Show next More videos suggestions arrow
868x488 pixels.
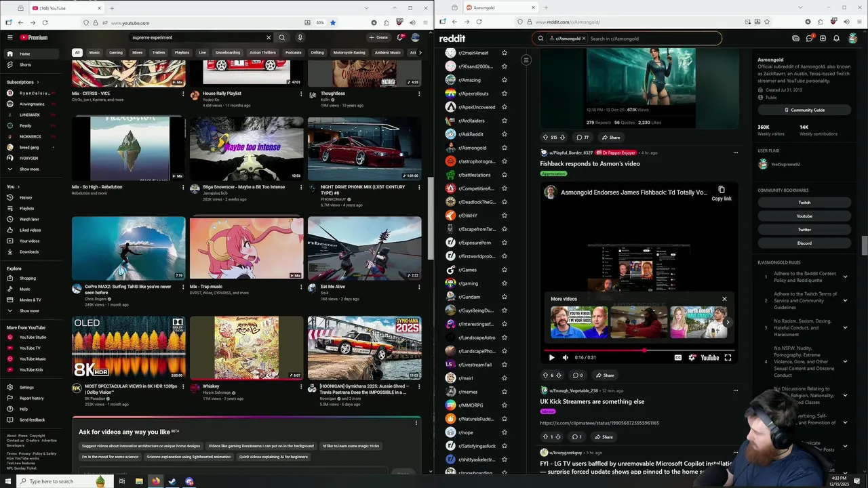point(728,322)
